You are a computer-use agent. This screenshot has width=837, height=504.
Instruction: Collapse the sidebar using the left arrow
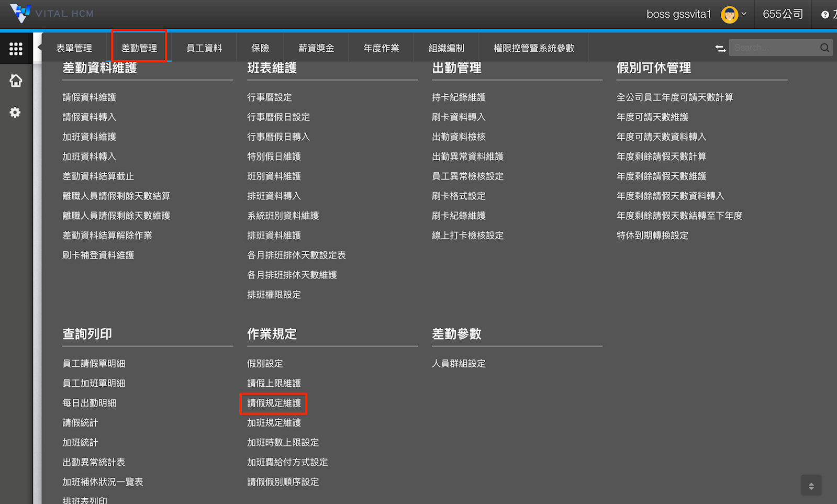pos(40,47)
